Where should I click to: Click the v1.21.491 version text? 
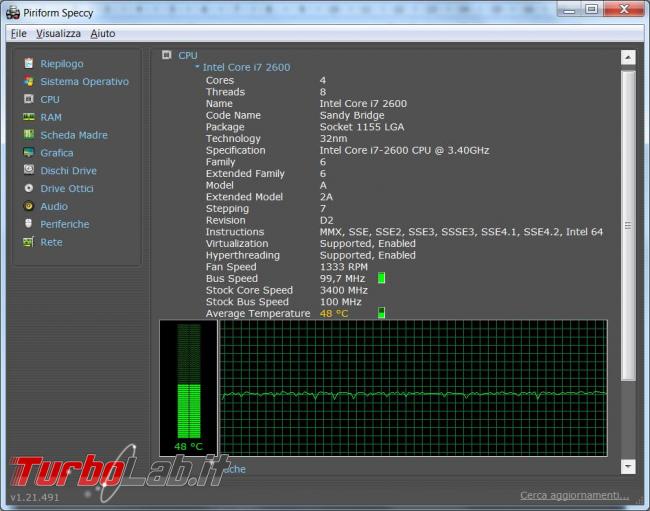coord(35,497)
